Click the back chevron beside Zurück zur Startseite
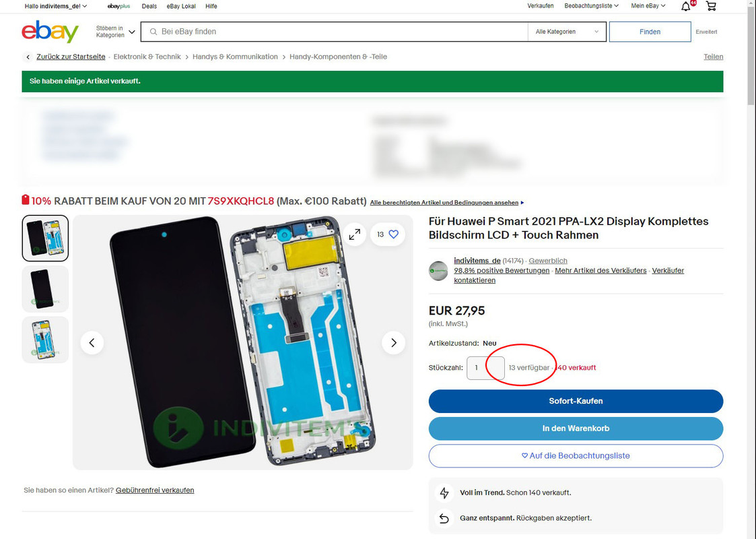 [x=28, y=57]
